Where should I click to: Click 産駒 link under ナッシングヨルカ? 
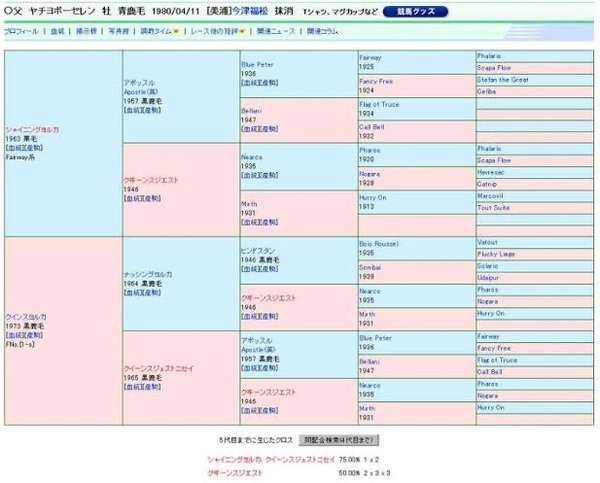152,293
